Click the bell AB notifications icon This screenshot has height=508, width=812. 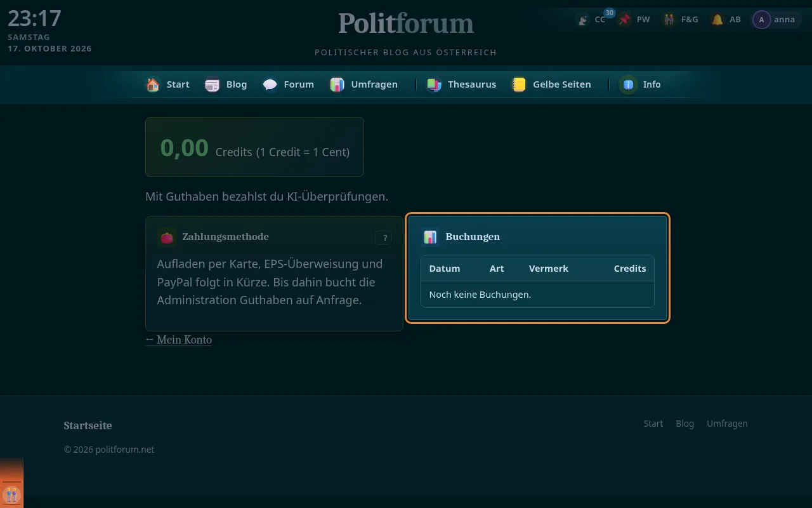(717, 20)
